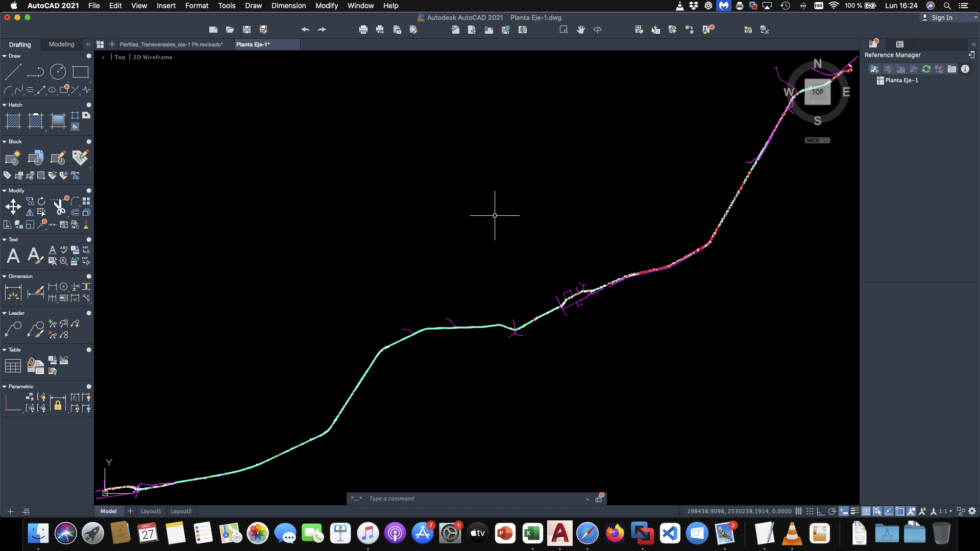The height and width of the screenshot is (551, 980).
Task: Switch to Perfiles_Transversales_eje-1 drawing tab
Action: pos(171,44)
